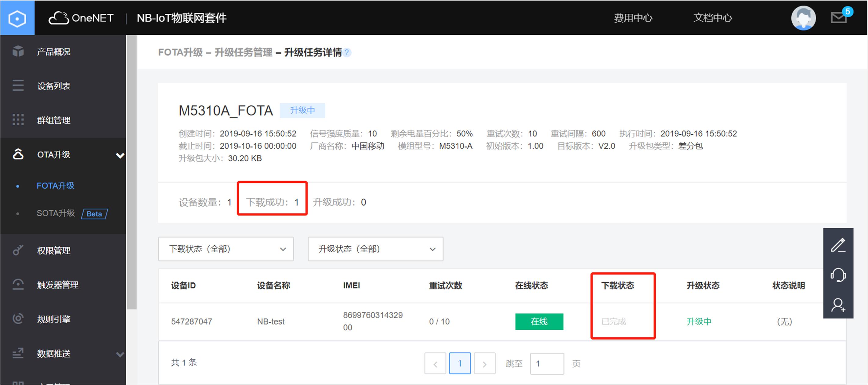
Task: Click the OTA upgrade cloud icon
Action: pos(18,154)
